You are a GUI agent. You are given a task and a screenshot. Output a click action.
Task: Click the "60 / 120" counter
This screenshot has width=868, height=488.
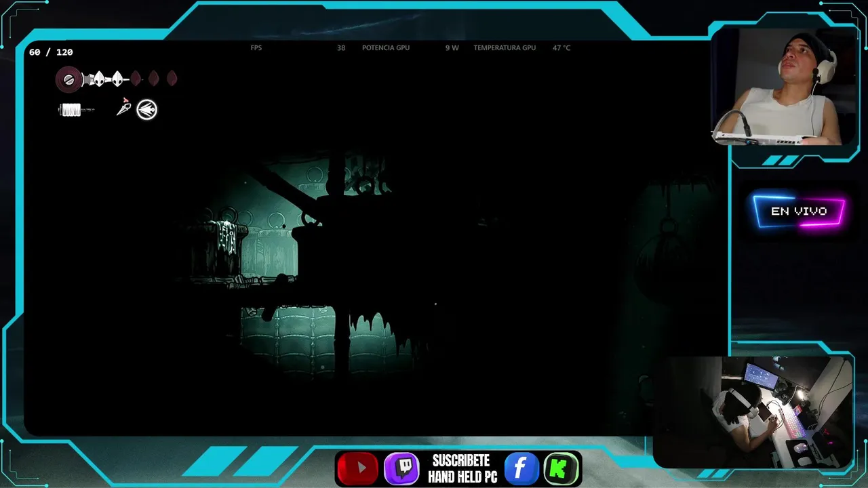point(51,52)
